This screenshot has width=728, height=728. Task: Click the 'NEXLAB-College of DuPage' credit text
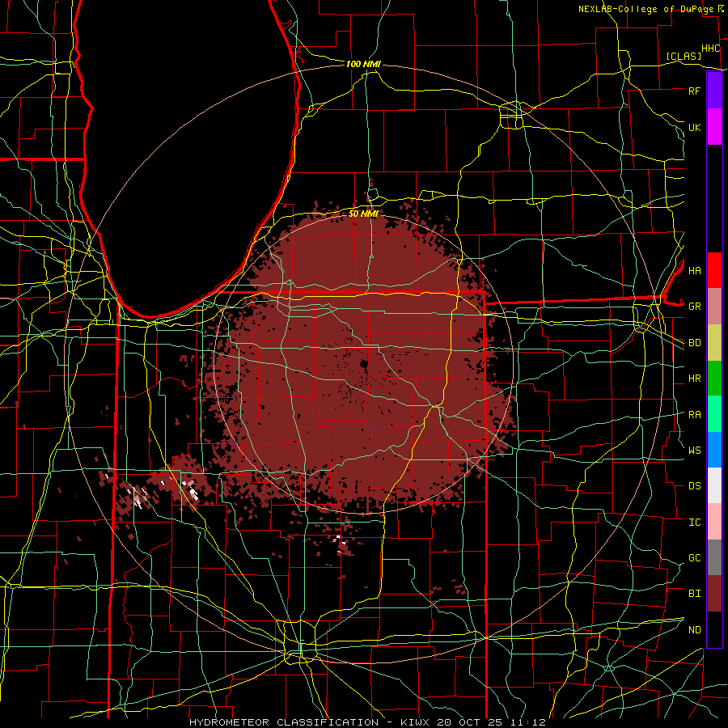646,9
